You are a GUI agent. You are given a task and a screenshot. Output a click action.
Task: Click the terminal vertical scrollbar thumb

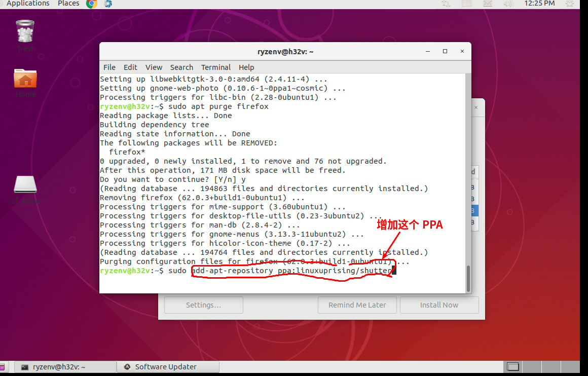click(468, 279)
